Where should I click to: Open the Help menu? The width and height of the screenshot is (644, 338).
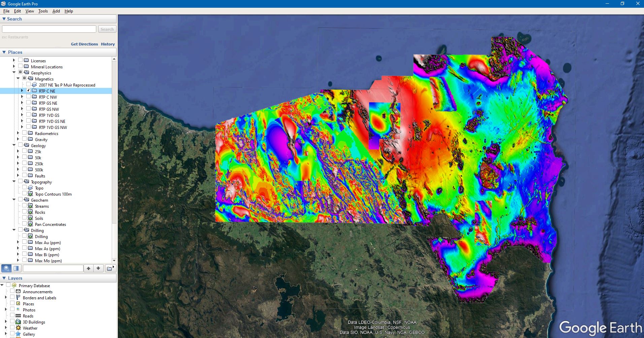tap(69, 11)
